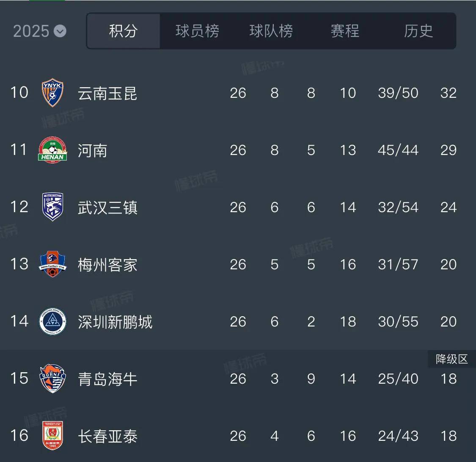The image size is (476, 462).
Task: Select the 积分 standings tab
Action: 123,30
